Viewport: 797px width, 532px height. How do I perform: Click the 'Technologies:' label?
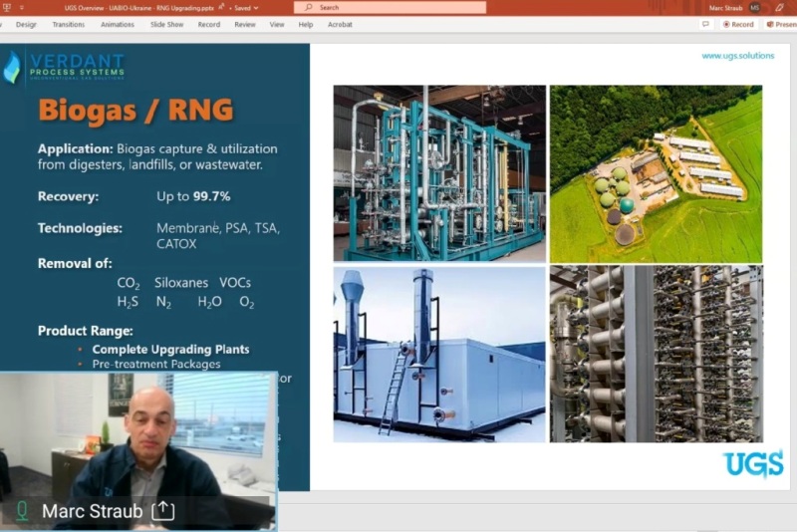pyautogui.click(x=80, y=228)
